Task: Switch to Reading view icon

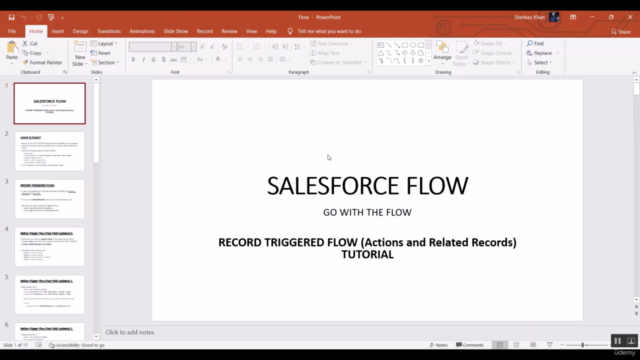Action: (x=533, y=345)
